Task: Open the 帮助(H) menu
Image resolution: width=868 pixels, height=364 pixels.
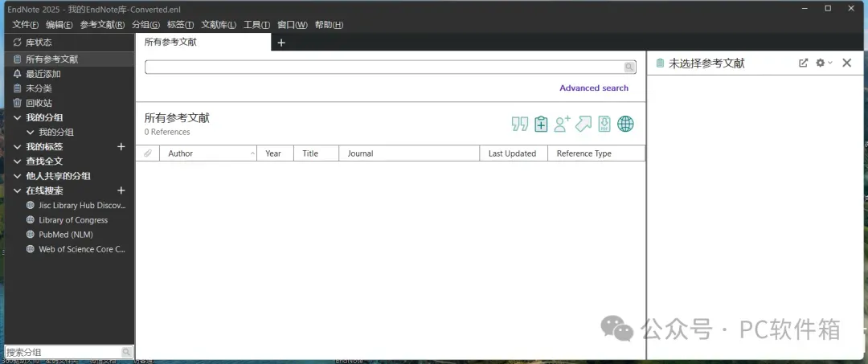Action: click(x=329, y=25)
